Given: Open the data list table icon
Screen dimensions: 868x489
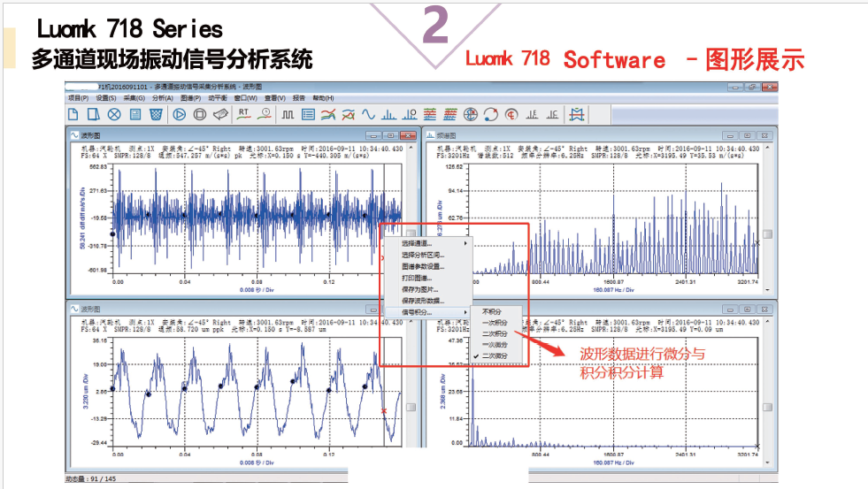Looking at the screenshot, I should (308, 114).
